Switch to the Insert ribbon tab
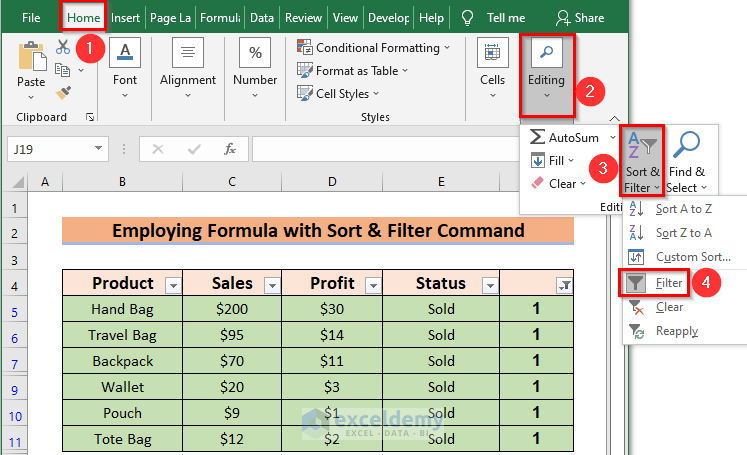 (126, 17)
